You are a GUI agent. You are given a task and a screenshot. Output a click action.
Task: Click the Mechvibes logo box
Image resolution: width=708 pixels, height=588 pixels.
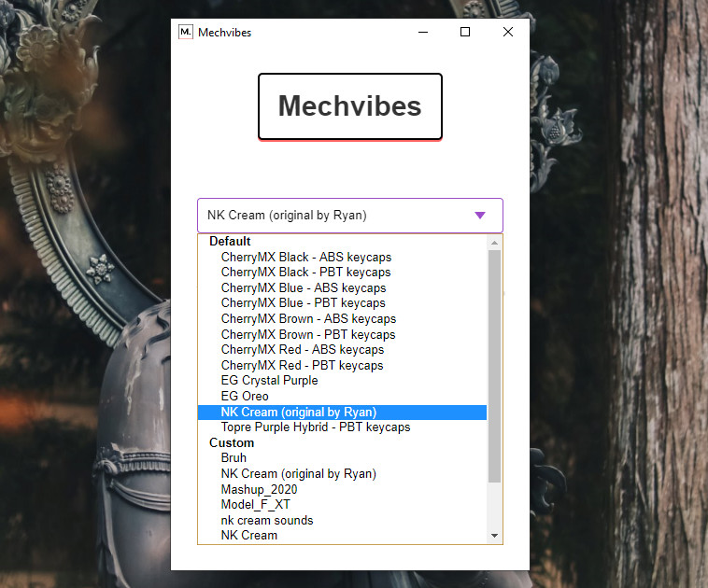coord(350,106)
